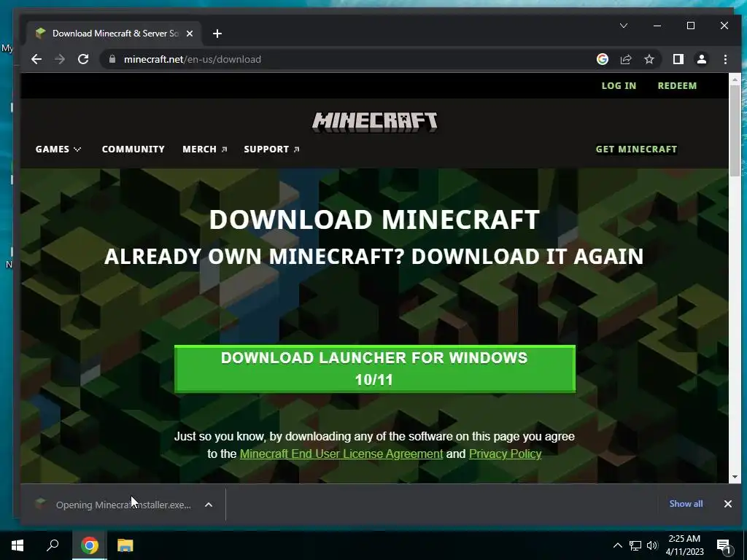The width and height of the screenshot is (747, 560).
Task: Click Download Launcher for Windows 10/11
Action: coord(374,369)
